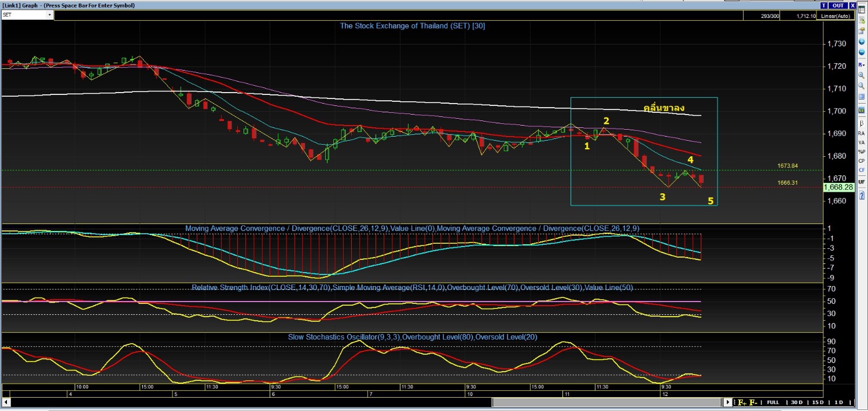Click the 1,668.28 current price label

[x=838, y=187]
